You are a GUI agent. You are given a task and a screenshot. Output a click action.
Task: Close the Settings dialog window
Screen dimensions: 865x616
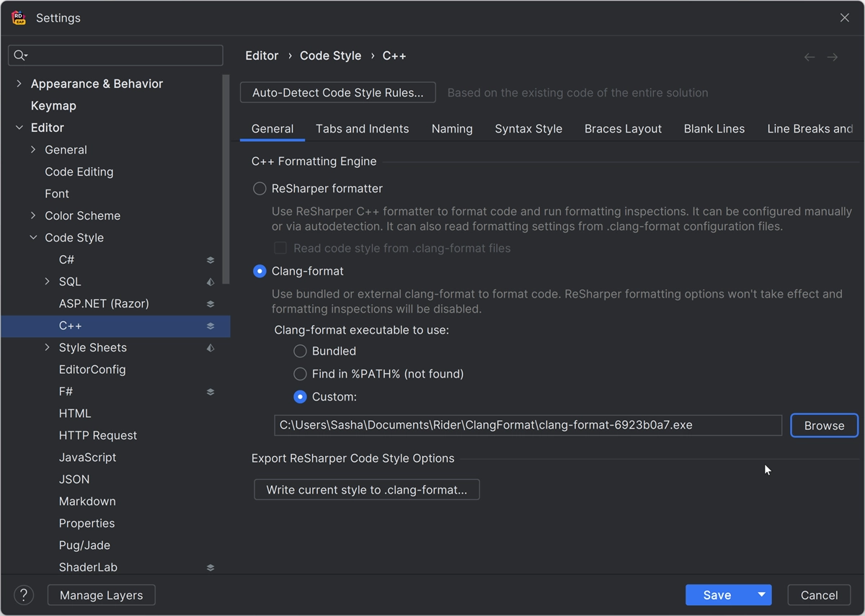845,18
